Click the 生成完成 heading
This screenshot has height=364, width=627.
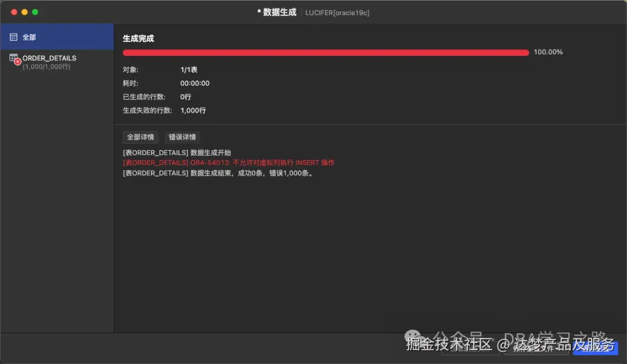tap(138, 38)
